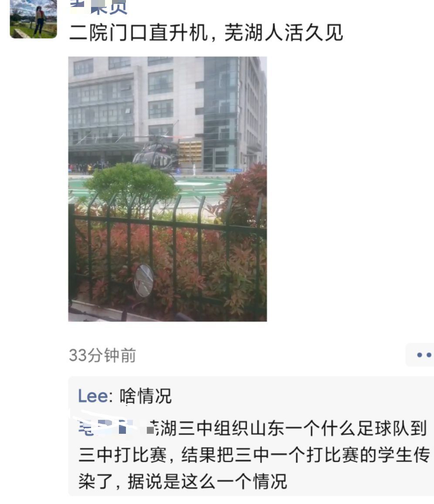Click the glass curtain wall of the building
Viewport: 434px width, 504px height.
click(221, 109)
